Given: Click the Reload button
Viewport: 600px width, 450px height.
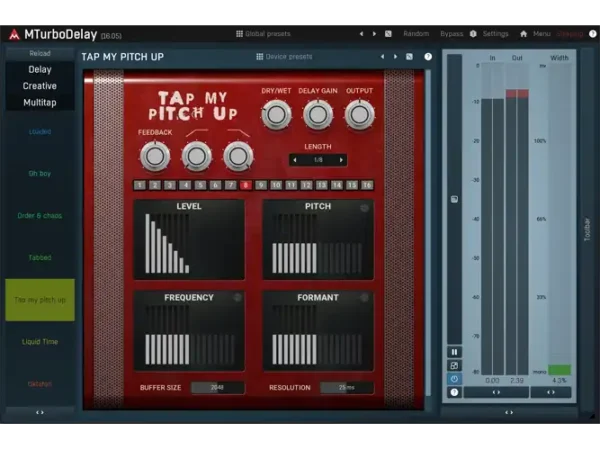Looking at the screenshot, I should pos(40,54).
